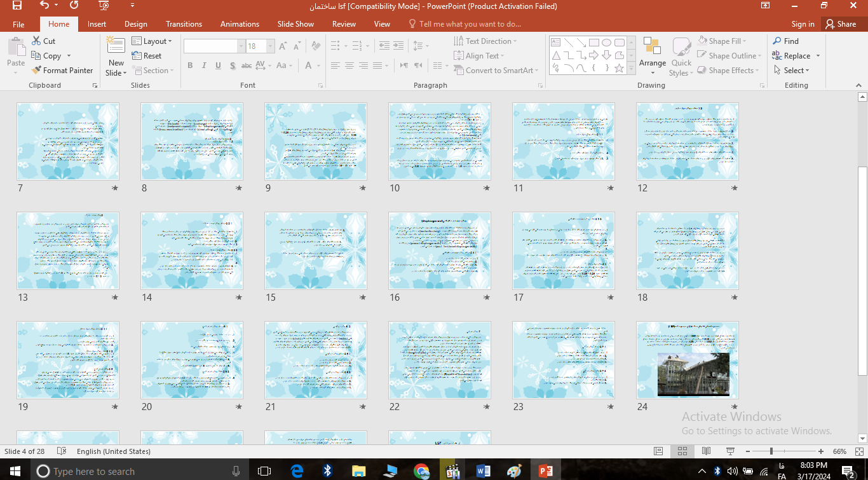868x480 pixels.
Task: Switch to the Insert tab
Action: [x=97, y=24]
